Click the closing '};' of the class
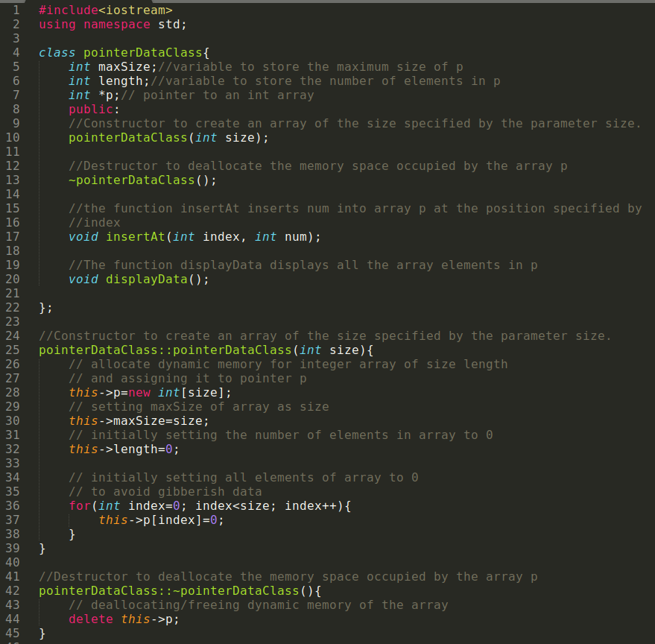Screen dimensions: 655x644 [x=45, y=308]
